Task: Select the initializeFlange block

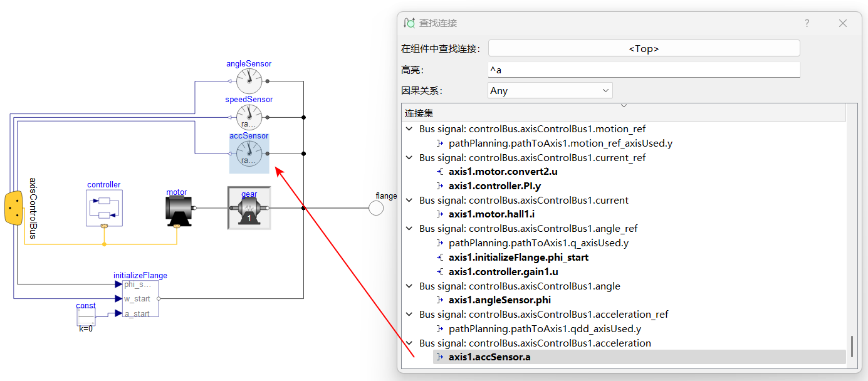Action: (141, 298)
